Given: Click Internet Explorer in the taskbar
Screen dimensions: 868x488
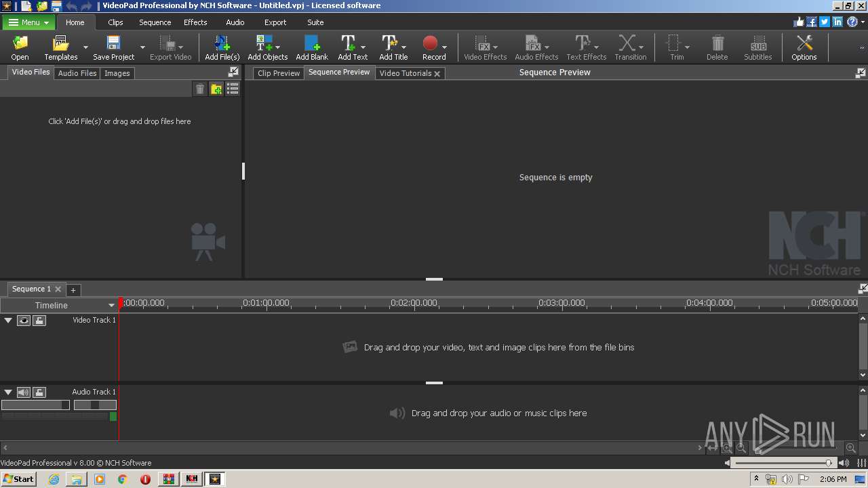Looking at the screenshot, I should pyautogui.click(x=54, y=479).
